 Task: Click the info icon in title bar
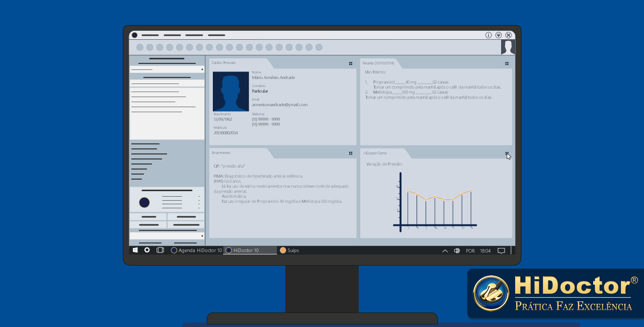(x=488, y=35)
